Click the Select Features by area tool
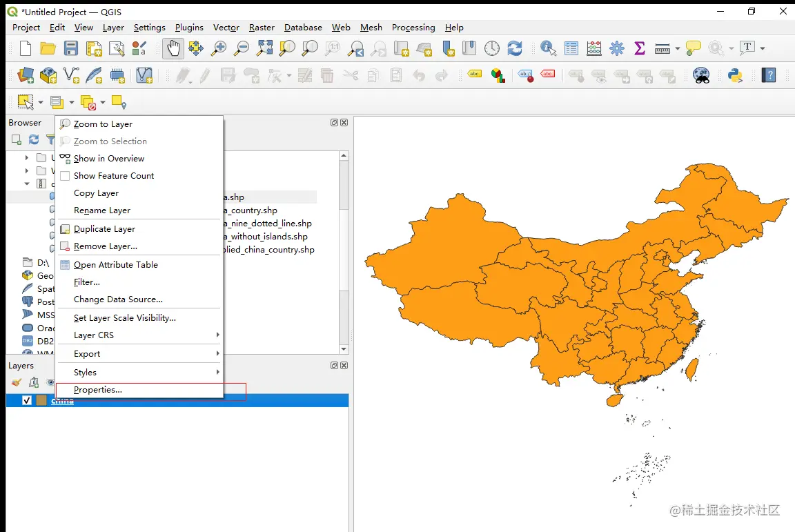The height and width of the screenshot is (532, 795). click(26, 102)
